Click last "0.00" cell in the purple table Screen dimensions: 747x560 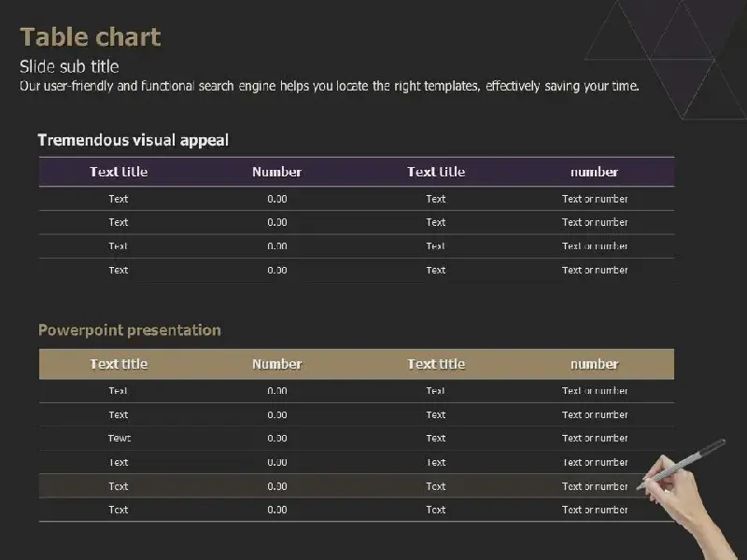pos(276,270)
